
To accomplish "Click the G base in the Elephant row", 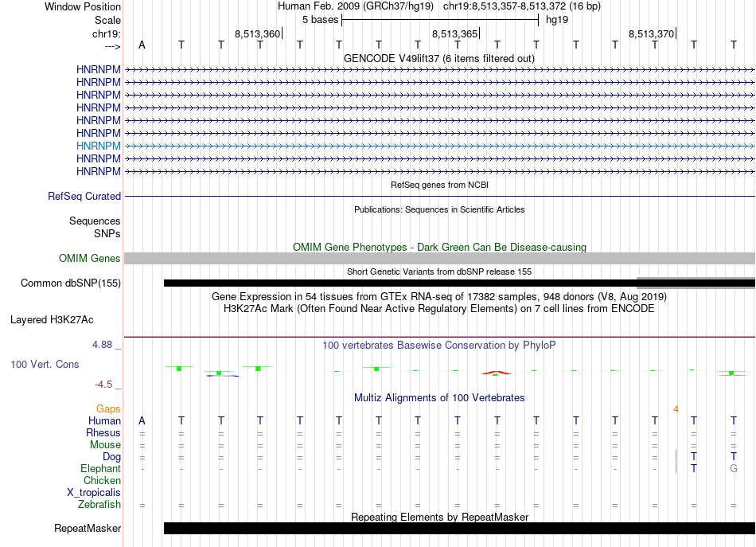I will 734,468.
